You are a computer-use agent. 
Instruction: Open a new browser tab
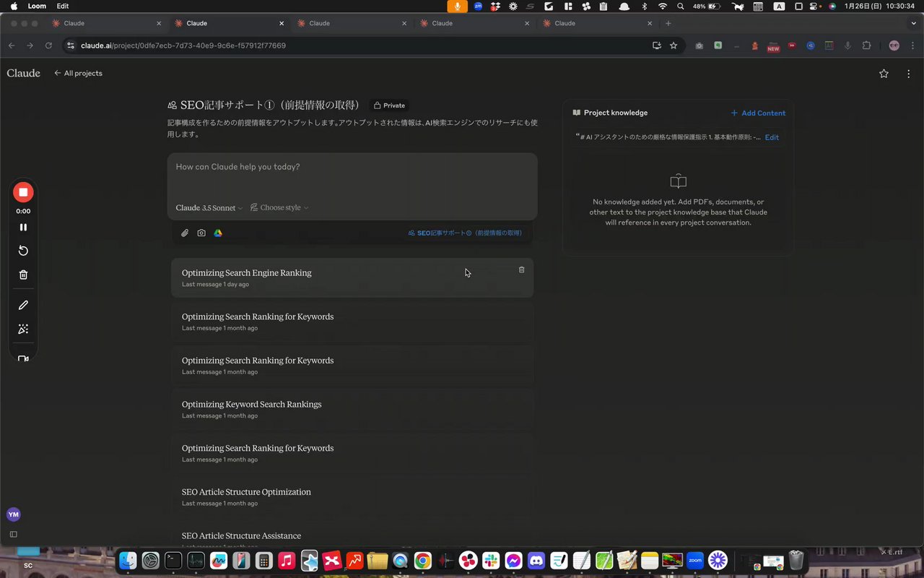click(668, 23)
